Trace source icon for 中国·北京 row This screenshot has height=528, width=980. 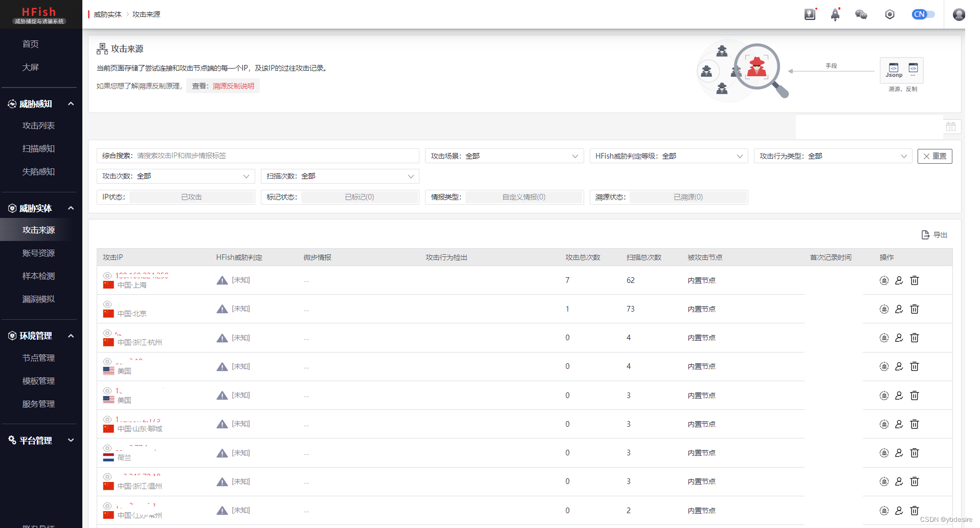point(884,309)
